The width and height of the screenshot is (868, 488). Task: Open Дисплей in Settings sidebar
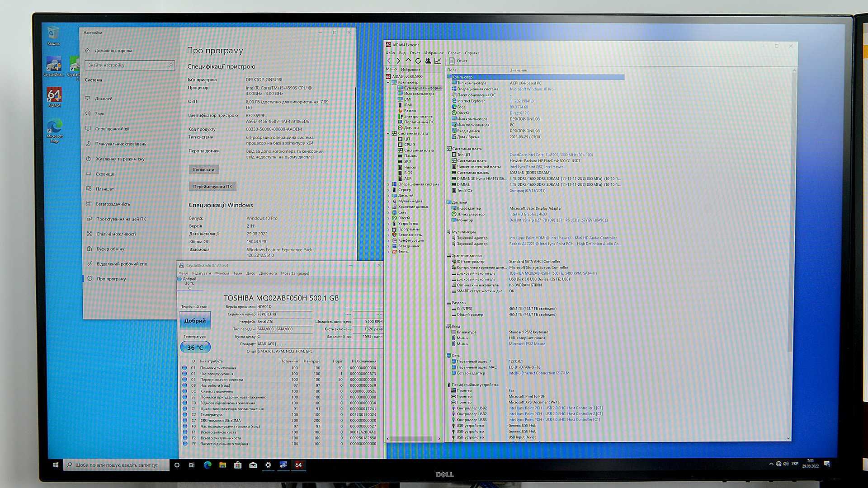pos(104,99)
